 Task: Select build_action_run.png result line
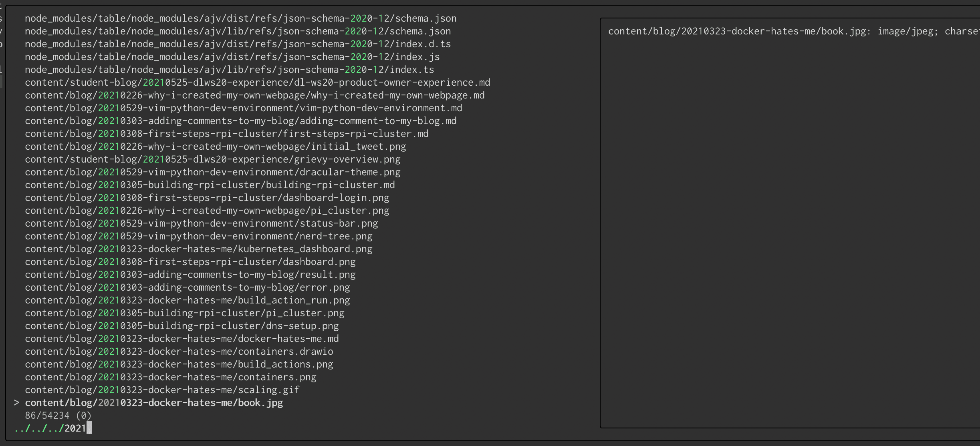187,300
